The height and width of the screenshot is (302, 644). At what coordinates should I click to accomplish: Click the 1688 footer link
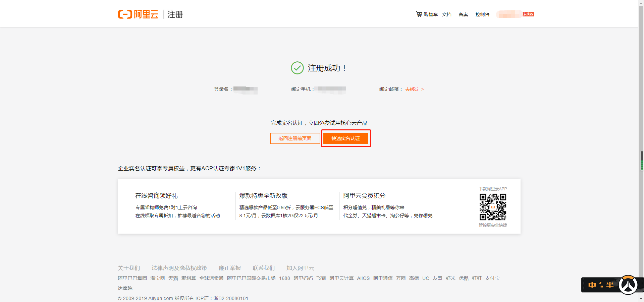[284, 278]
